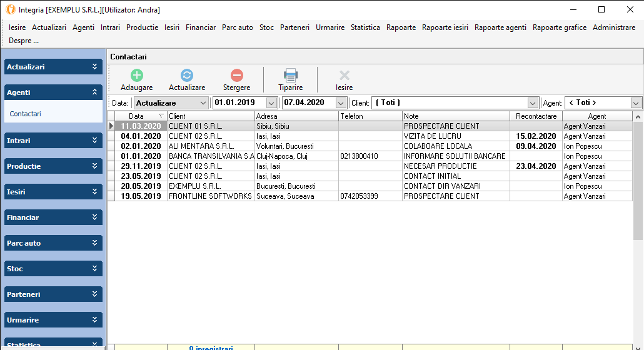Viewport: 644px width, 350px height.
Task: Click the Tiparire printer icon
Action: point(291,76)
